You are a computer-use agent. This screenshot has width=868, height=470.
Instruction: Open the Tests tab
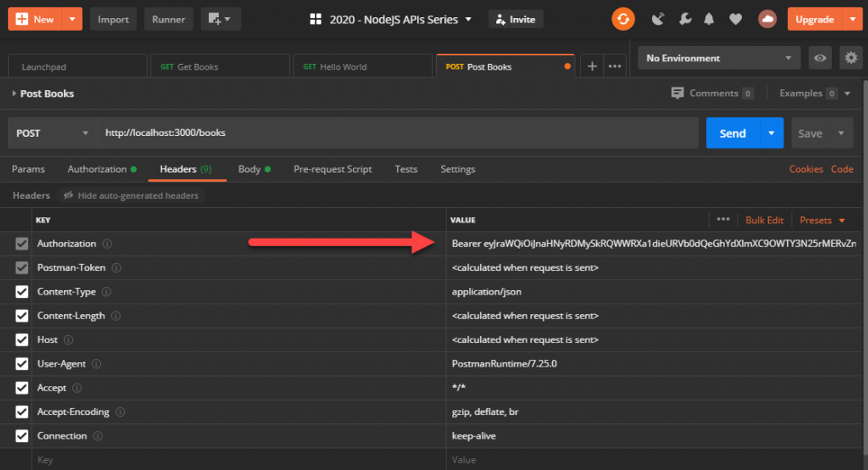tap(406, 169)
